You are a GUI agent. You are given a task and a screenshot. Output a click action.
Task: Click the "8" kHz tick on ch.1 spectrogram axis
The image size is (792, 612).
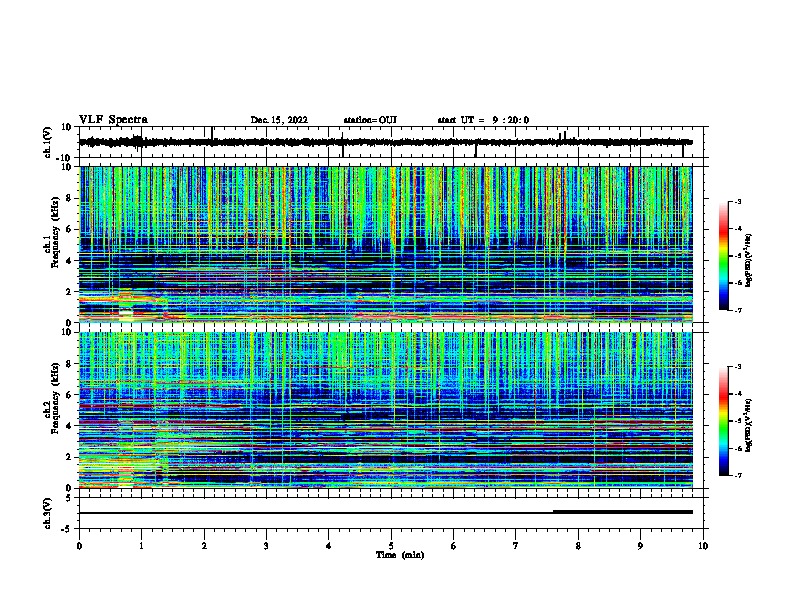click(x=70, y=198)
